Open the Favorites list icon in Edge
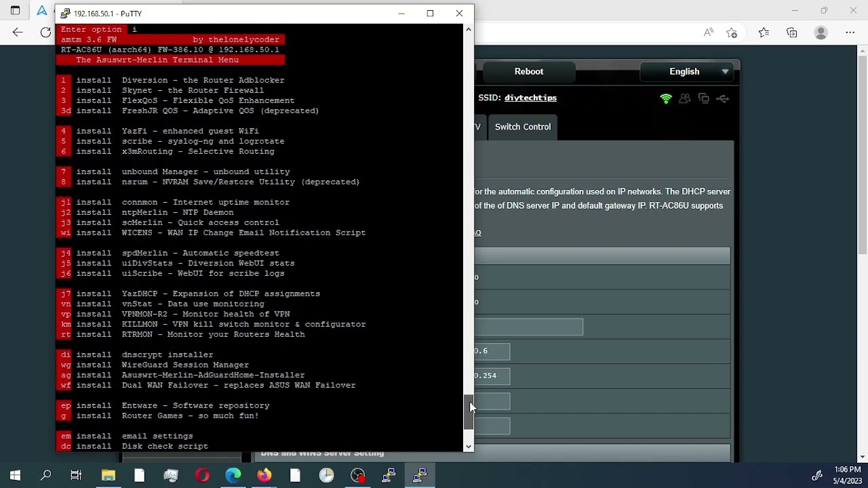 click(764, 33)
